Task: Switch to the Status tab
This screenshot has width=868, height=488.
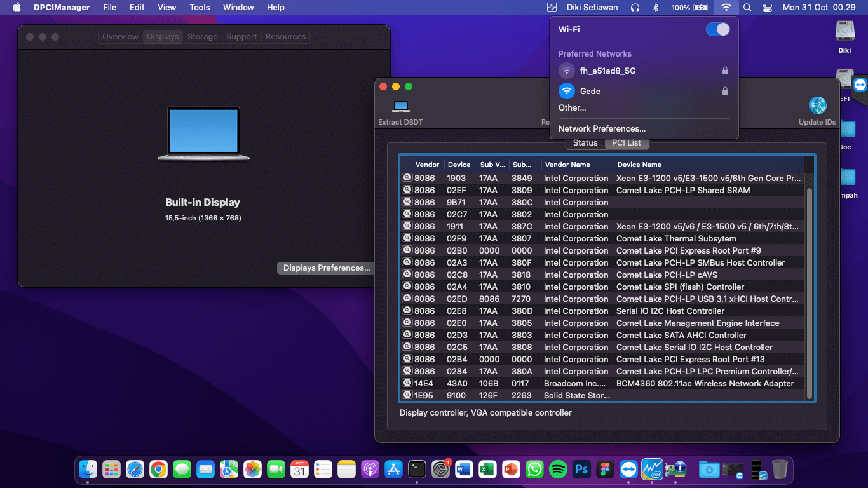Action: pos(585,143)
